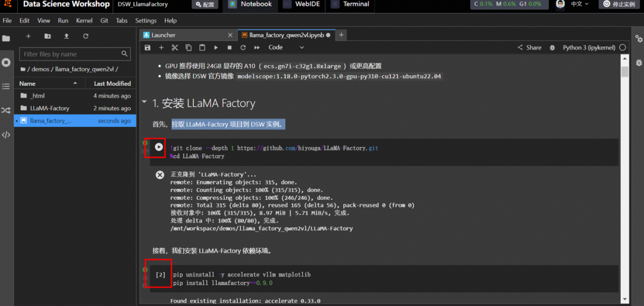Screen dimensions: 644x306
Task: Open the File menu
Action: [7, 20]
